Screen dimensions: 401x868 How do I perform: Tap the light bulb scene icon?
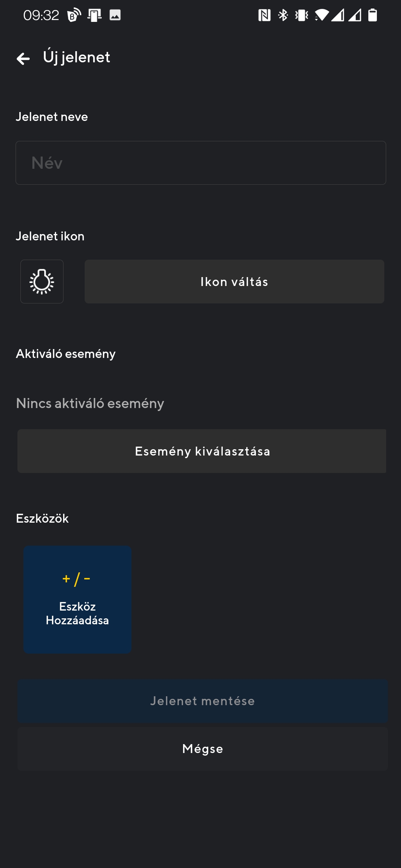point(42,281)
